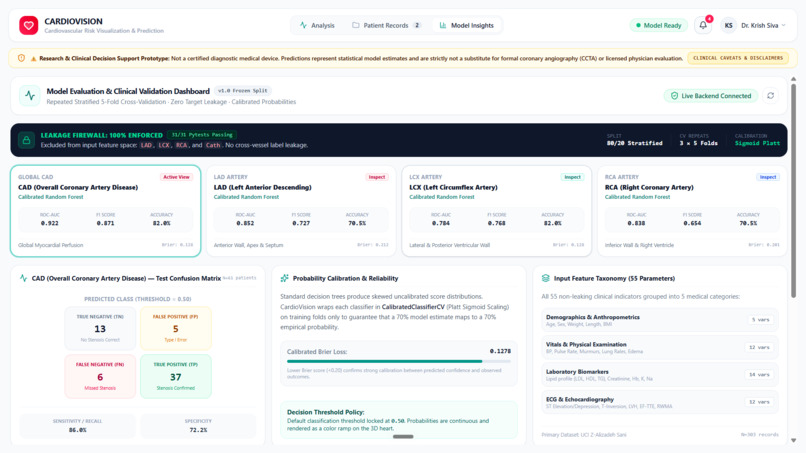Click the Decision Threshold Policy box
Image resolution: width=806 pixels, height=453 pixels.
(399, 420)
